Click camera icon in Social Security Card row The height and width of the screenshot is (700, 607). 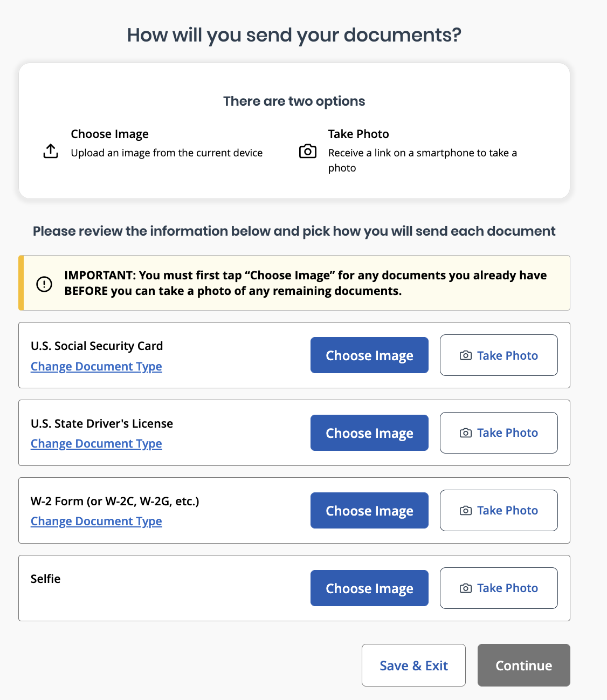click(x=466, y=355)
